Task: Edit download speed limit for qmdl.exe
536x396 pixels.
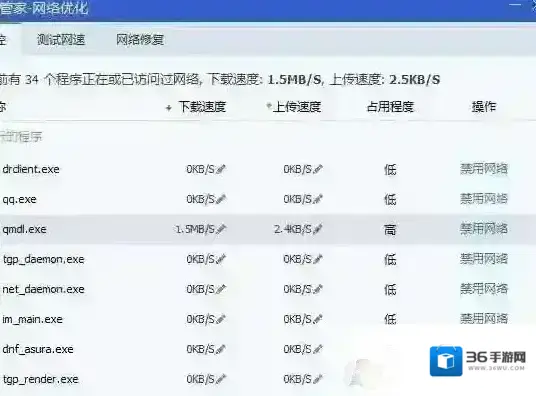Action: point(221,229)
